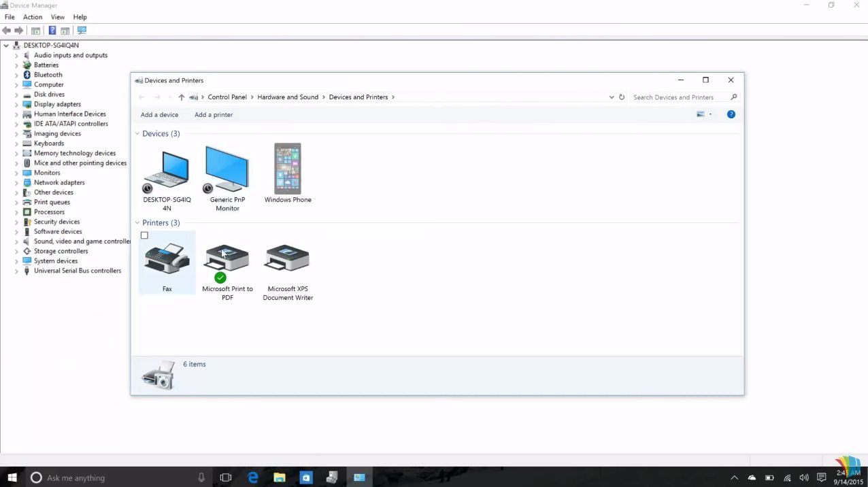Click the Forward arrow in Device Manager toolbar
This screenshot has width=868, height=487.
coord(19,31)
